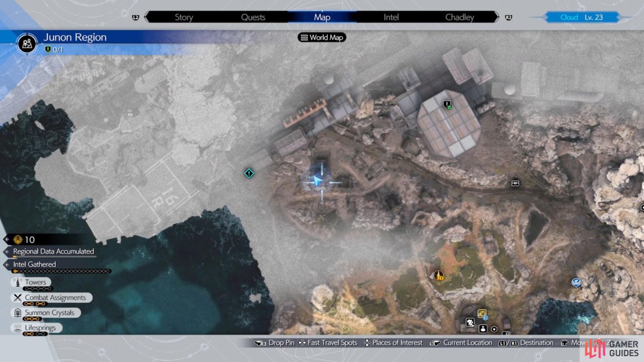Select the orange tower marker numbered 10
The image size is (644, 362).
point(439,276)
